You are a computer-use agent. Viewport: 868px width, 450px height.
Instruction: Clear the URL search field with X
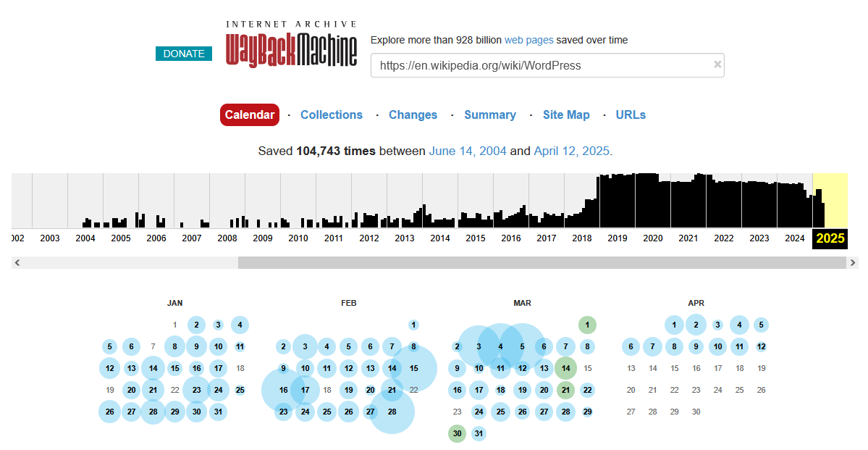point(717,64)
